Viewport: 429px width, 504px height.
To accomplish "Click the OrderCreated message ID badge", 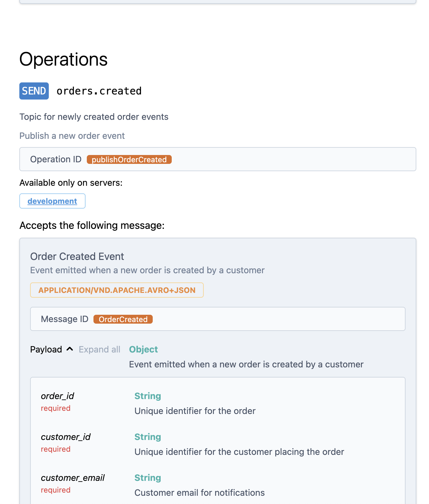I will point(123,319).
